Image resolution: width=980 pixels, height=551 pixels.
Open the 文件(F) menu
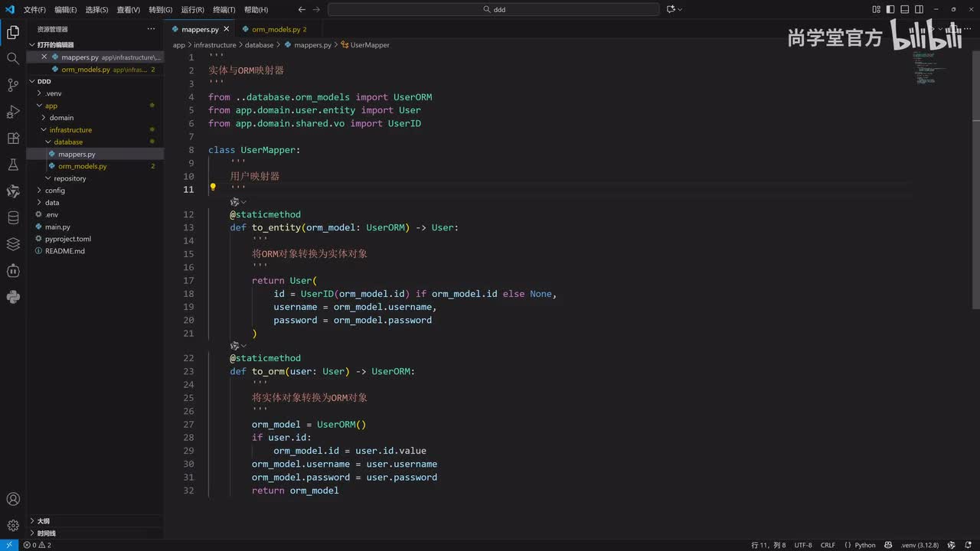tap(34, 10)
